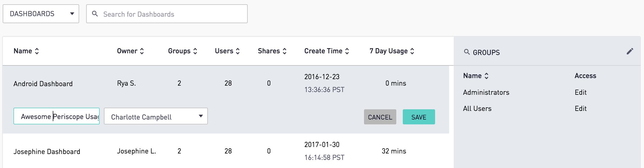Screen dimensions: 644x168
Task: Open the DASHBOARDS type dropdown
Action: (41, 14)
